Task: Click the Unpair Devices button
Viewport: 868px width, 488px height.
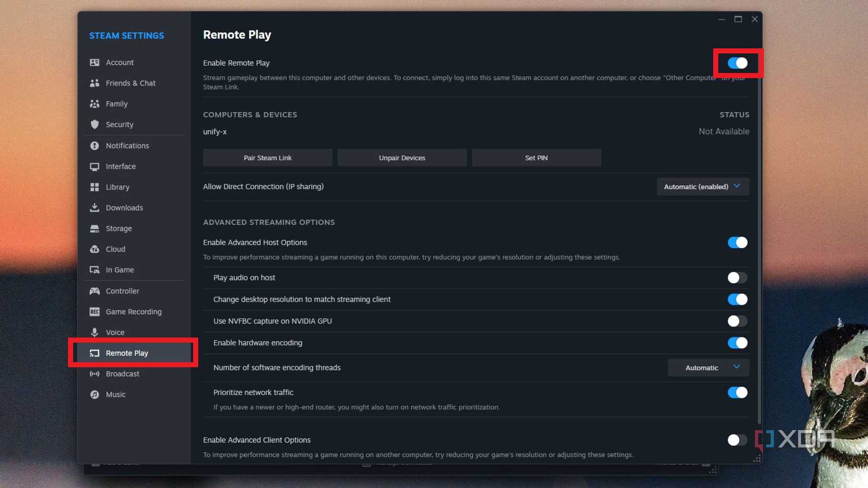Action: coord(401,157)
